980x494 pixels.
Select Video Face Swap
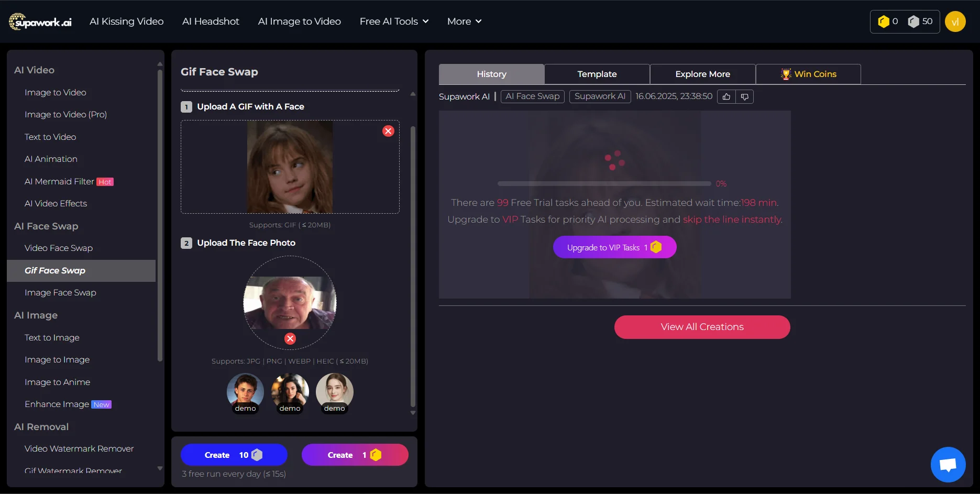[59, 248]
